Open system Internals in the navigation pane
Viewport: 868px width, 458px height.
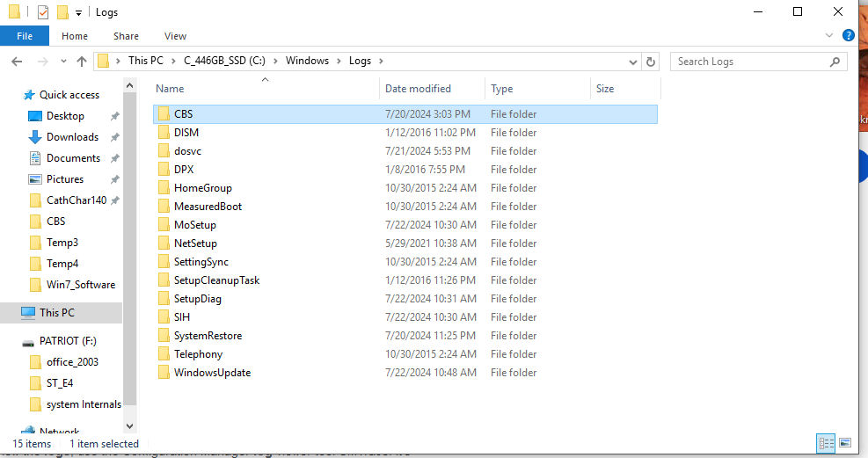(x=84, y=404)
